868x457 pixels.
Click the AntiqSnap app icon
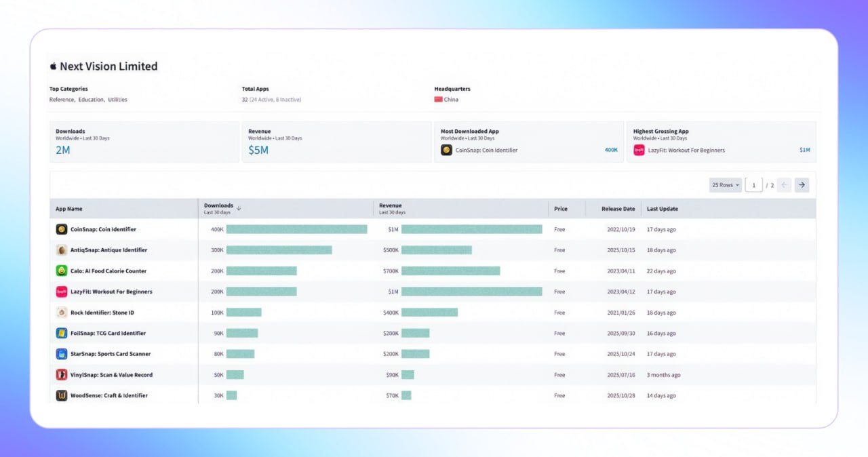(x=62, y=250)
